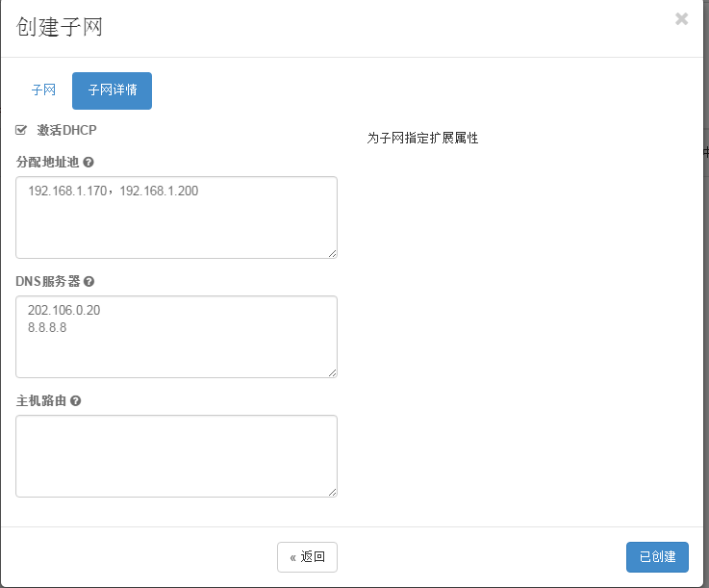The image size is (709, 588).
Task: Click resize handle of 主机路由 text area
Action: (x=332, y=492)
